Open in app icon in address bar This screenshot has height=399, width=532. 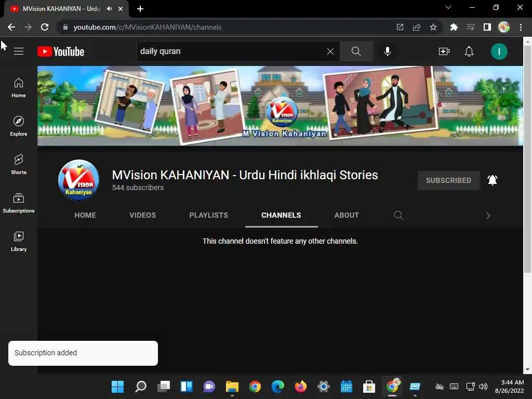(x=400, y=27)
